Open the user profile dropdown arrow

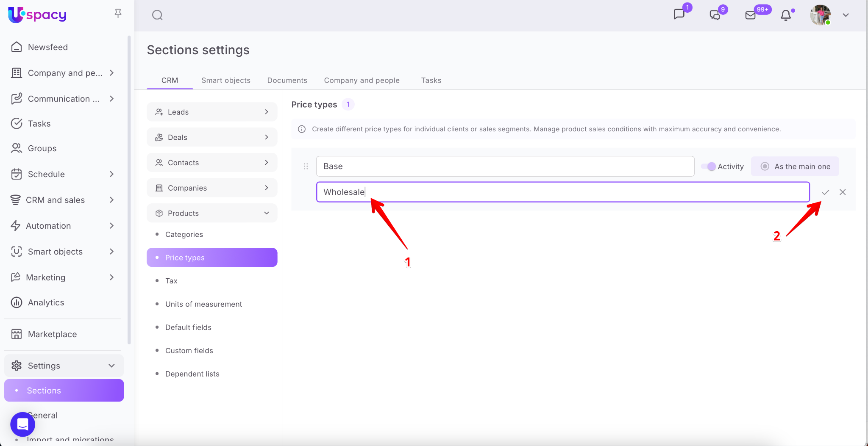click(x=846, y=15)
